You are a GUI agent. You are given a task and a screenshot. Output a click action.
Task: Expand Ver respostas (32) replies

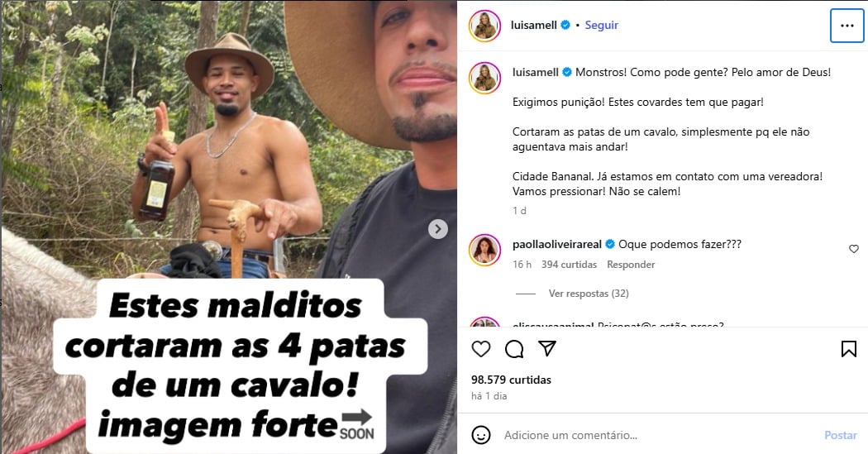click(x=589, y=294)
